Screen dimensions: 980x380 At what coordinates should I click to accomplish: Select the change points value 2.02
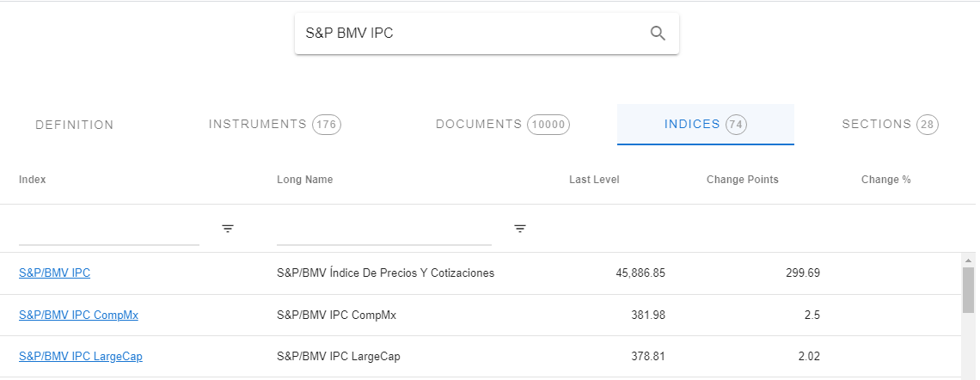pyautogui.click(x=809, y=356)
